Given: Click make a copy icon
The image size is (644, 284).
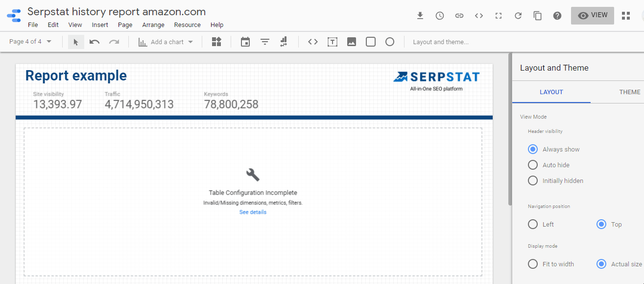Looking at the screenshot, I should (x=538, y=16).
